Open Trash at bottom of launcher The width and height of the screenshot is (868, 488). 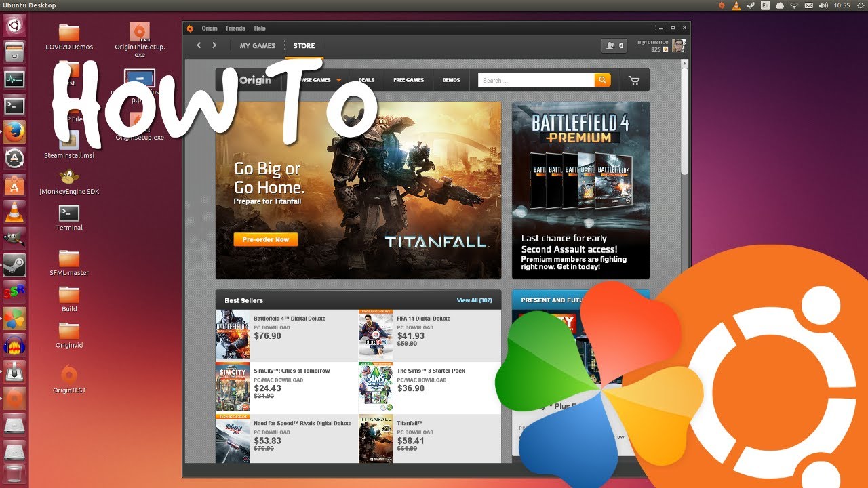pyautogui.click(x=14, y=473)
